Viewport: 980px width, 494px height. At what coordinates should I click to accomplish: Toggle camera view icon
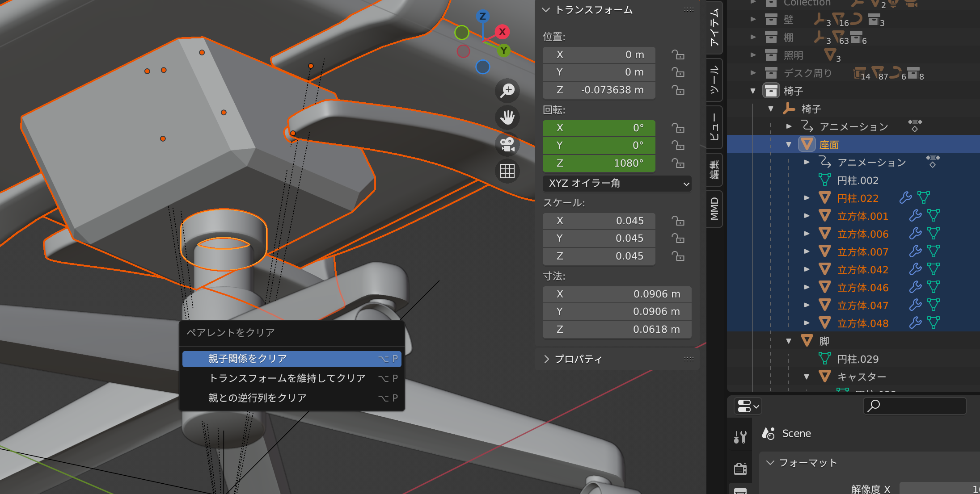(507, 144)
